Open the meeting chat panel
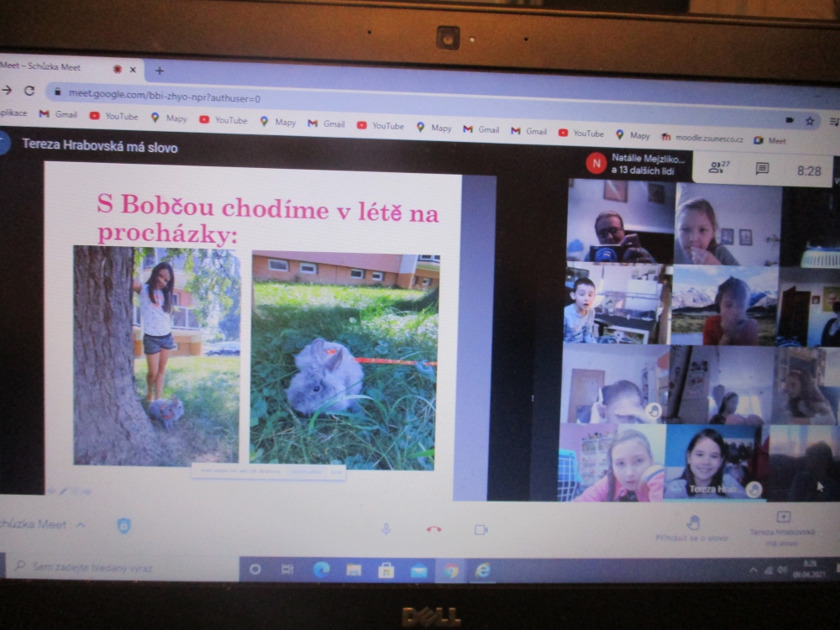 coord(762,169)
